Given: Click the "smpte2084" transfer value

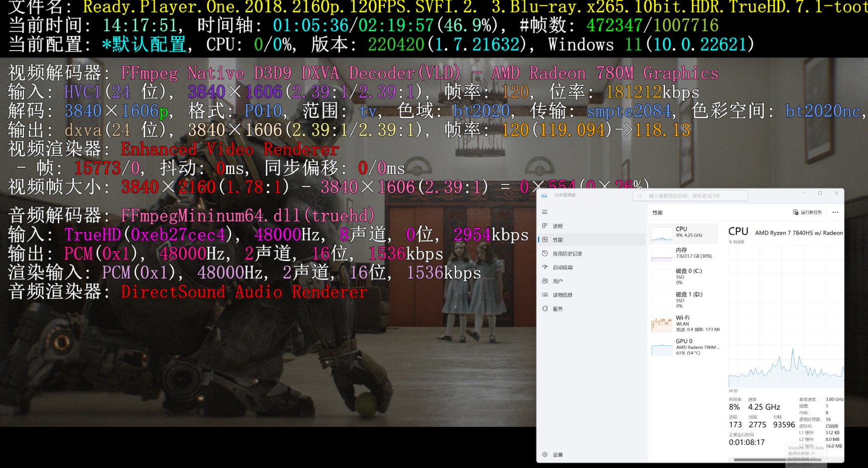Looking at the screenshot, I should point(629,111).
